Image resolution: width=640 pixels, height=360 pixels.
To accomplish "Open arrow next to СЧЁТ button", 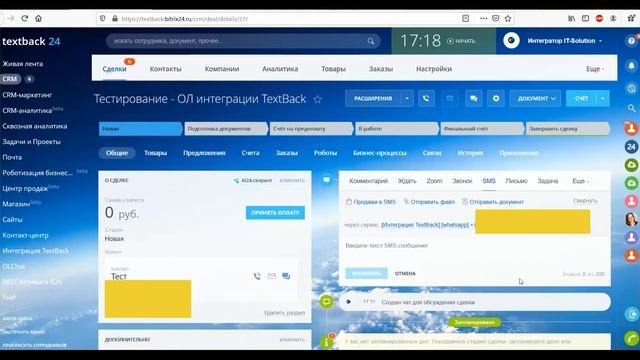I will [x=602, y=98].
